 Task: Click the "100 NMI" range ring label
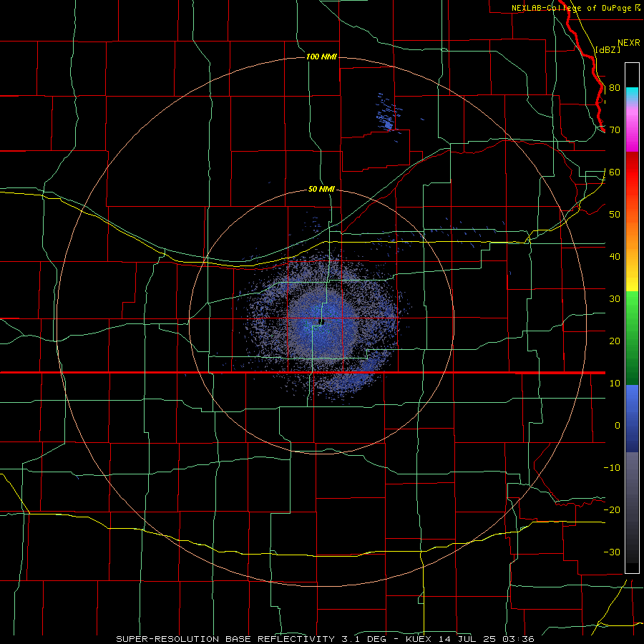click(x=321, y=57)
